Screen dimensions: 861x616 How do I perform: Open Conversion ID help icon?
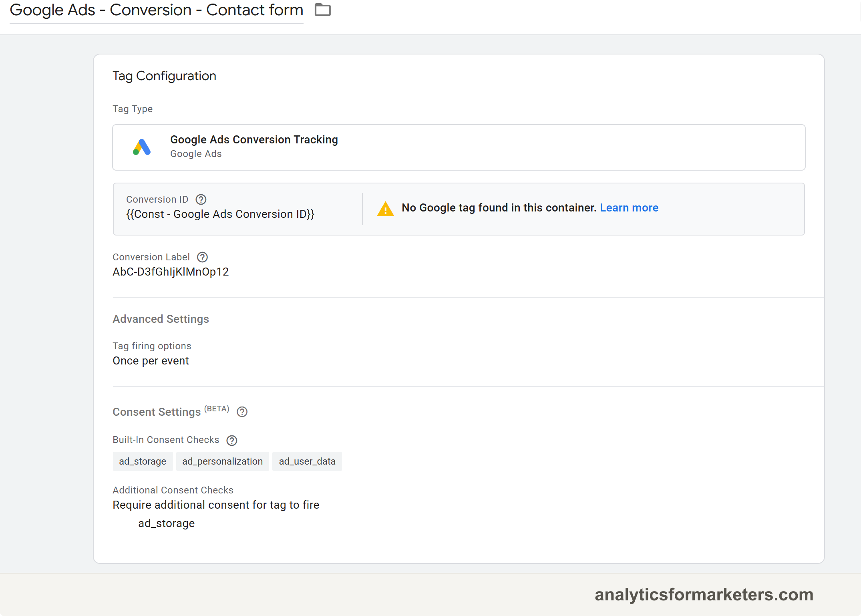tap(201, 199)
